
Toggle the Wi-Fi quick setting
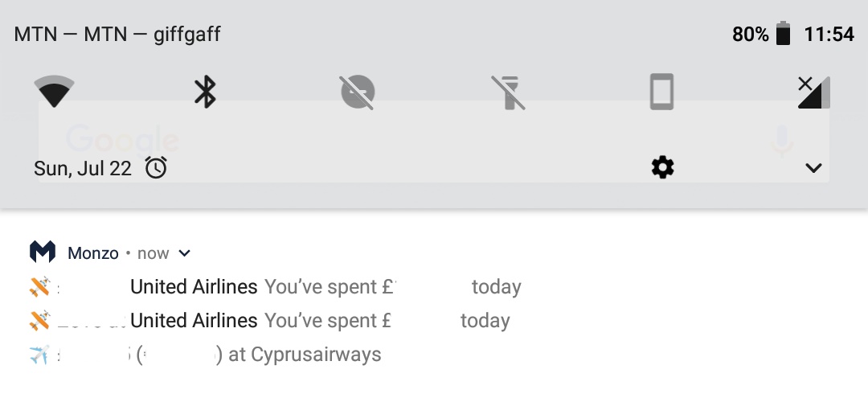click(55, 92)
